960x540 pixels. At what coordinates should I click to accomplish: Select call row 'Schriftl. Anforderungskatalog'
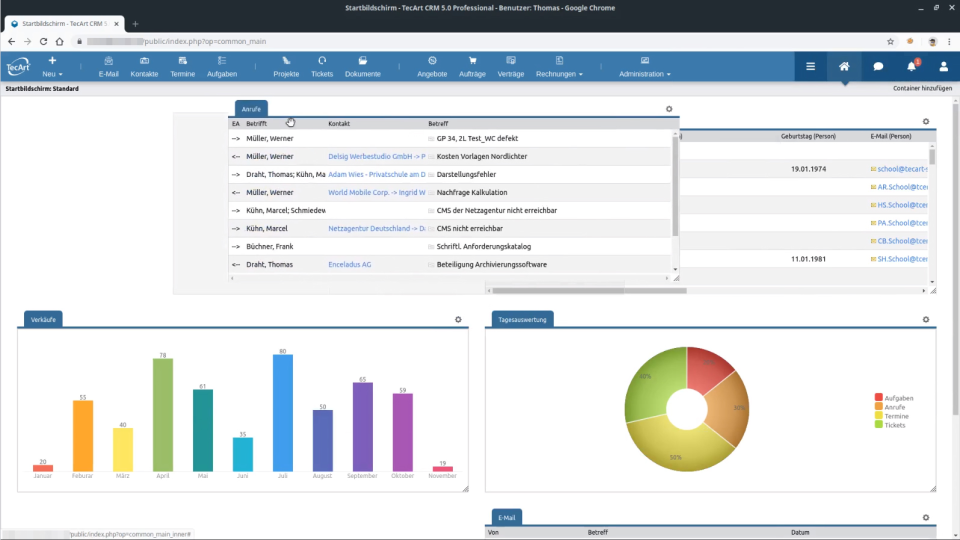pos(450,246)
